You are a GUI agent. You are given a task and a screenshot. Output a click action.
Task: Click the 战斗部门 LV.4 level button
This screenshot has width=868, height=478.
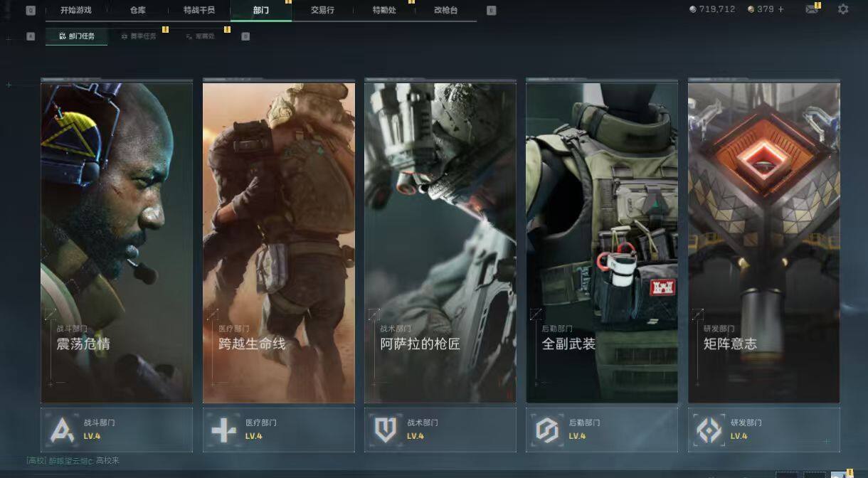117,430
